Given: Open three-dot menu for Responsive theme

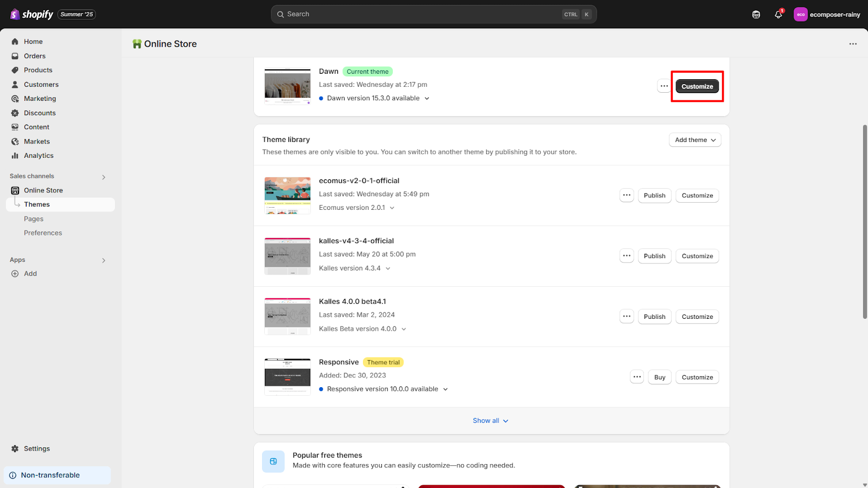Looking at the screenshot, I should (x=637, y=377).
